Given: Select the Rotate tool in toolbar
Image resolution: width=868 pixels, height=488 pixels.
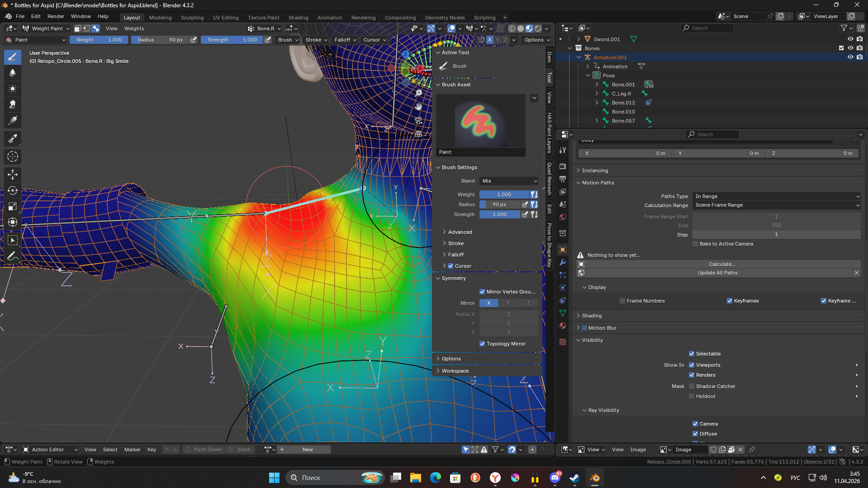Looking at the screenshot, I should point(13,190).
